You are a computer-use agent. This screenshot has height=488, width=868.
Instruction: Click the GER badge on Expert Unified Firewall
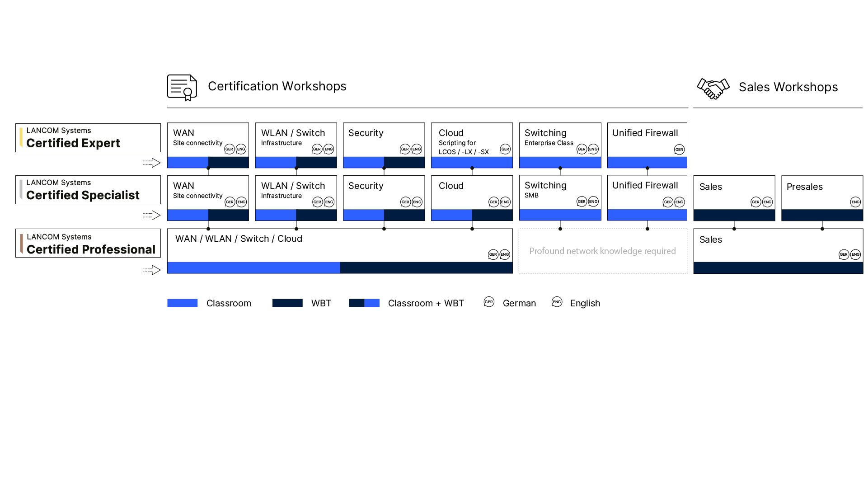pos(679,150)
